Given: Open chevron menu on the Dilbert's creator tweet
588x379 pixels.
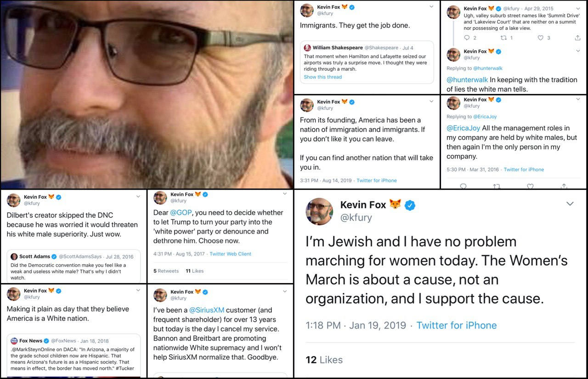Looking at the screenshot, I should (138, 197).
